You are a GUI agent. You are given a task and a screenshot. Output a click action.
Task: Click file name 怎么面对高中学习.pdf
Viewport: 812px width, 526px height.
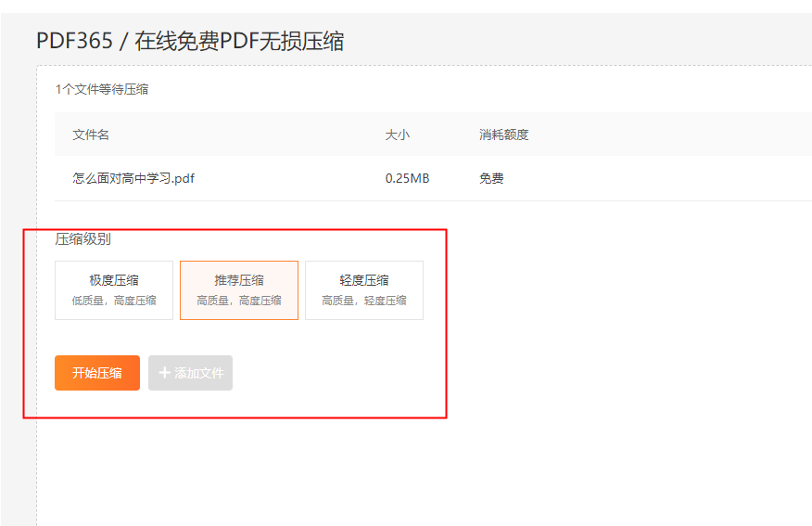[133, 178]
